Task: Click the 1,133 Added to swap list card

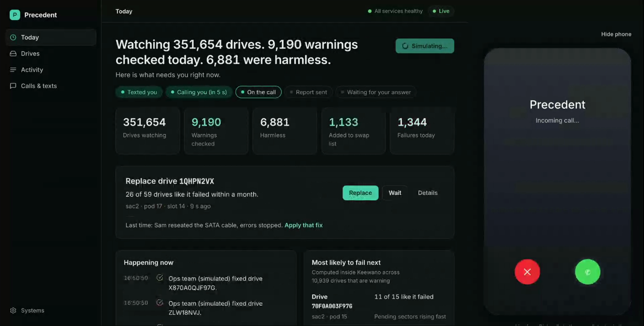Action: 353,131
